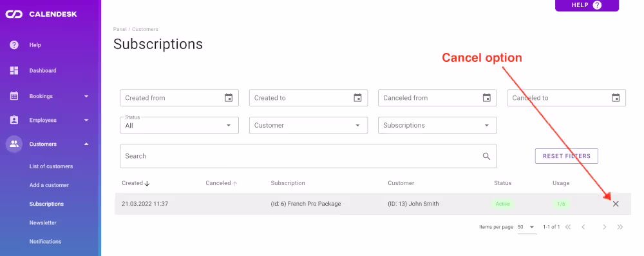This screenshot has width=644, height=256.
Task: Click the Canceled from calendar icon
Action: click(x=487, y=98)
